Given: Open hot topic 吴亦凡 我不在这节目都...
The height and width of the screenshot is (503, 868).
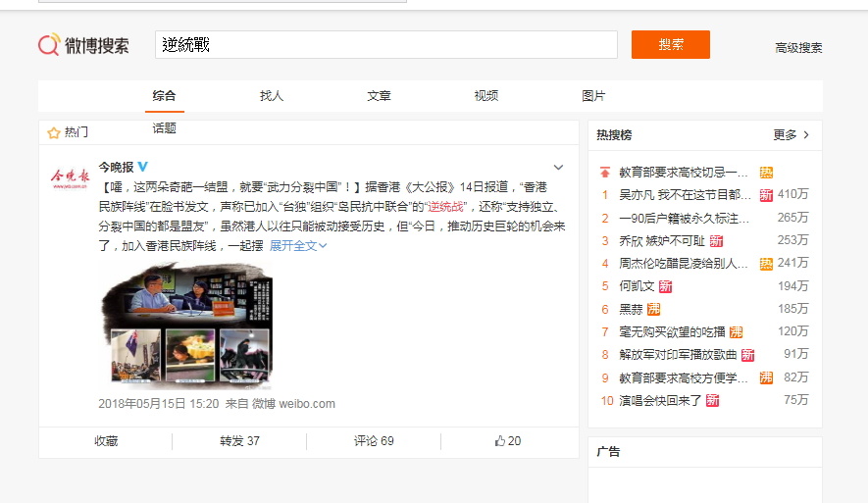Looking at the screenshot, I should [x=686, y=195].
